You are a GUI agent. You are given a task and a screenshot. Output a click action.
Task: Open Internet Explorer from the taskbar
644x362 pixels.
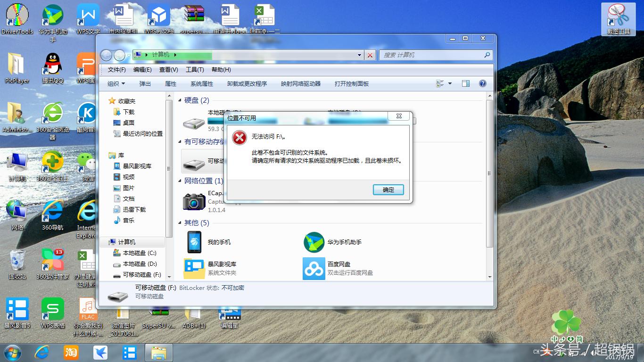pyautogui.click(x=41, y=352)
